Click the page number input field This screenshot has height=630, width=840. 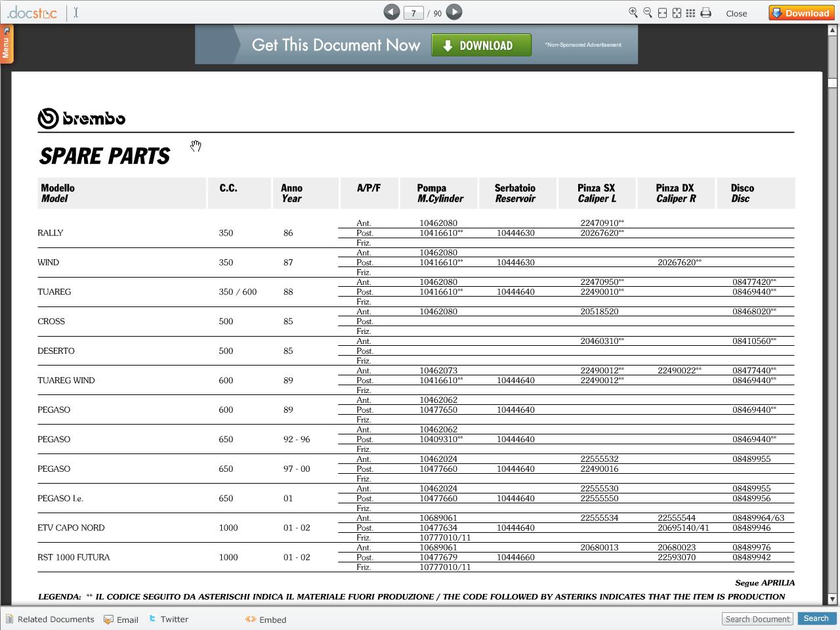click(x=413, y=13)
